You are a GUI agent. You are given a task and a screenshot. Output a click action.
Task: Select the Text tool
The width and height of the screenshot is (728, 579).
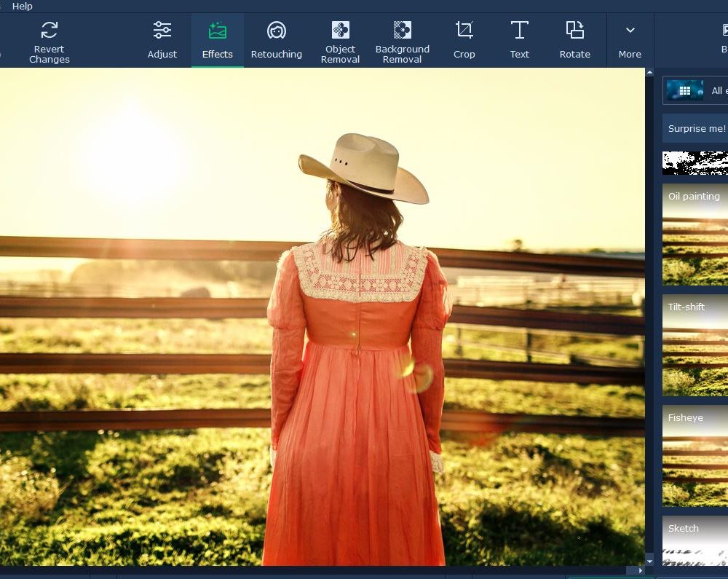[519, 31]
